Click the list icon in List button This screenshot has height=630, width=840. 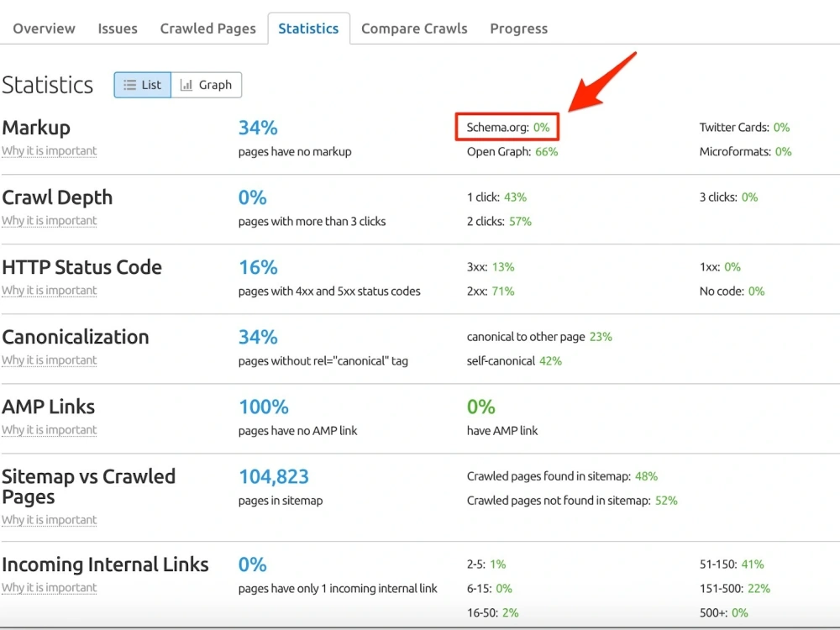pos(129,85)
